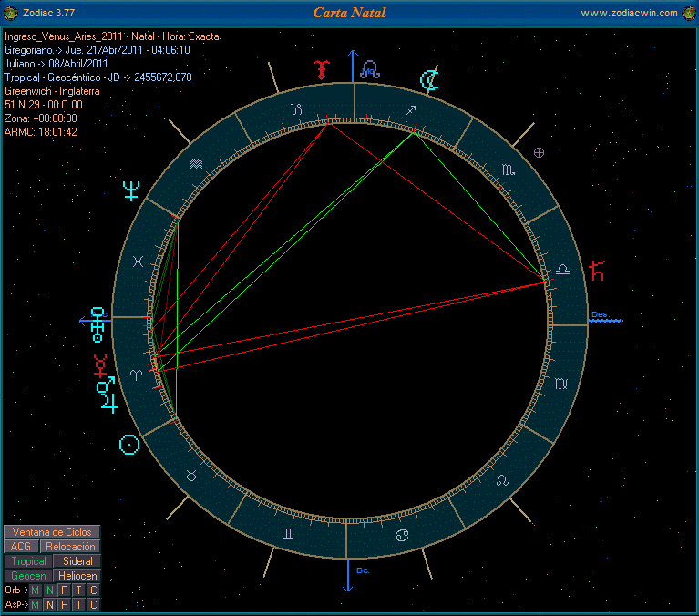The width and height of the screenshot is (699, 616).
Task: Click the coordinates 51 N 29 - 00 0 00
Action: (x=44, y=105)
